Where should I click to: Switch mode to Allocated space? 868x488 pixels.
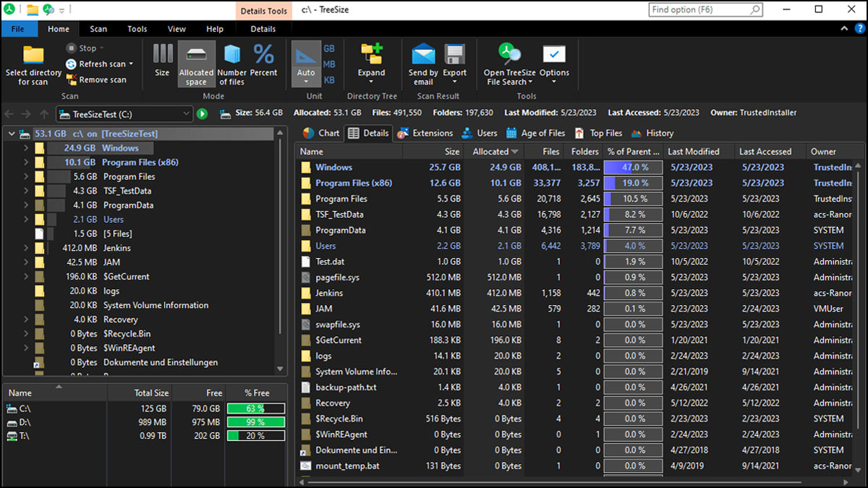(x=196, y=64)
